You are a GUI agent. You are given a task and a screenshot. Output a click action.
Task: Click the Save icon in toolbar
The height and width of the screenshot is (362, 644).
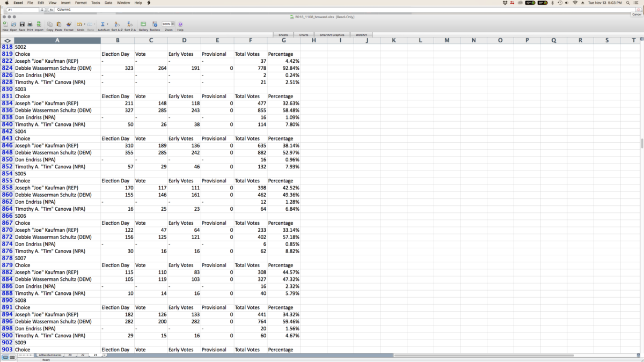pos(22,25)
